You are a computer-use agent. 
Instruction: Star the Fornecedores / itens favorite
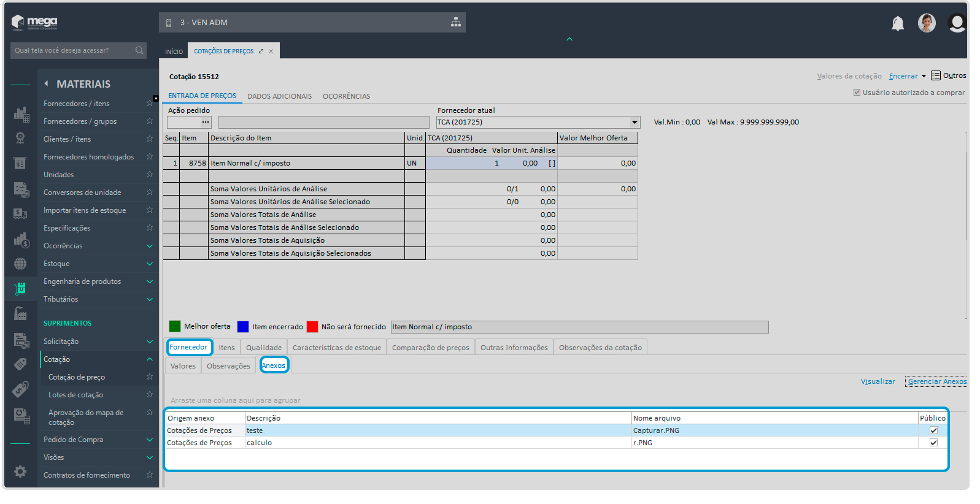(149, 103)
